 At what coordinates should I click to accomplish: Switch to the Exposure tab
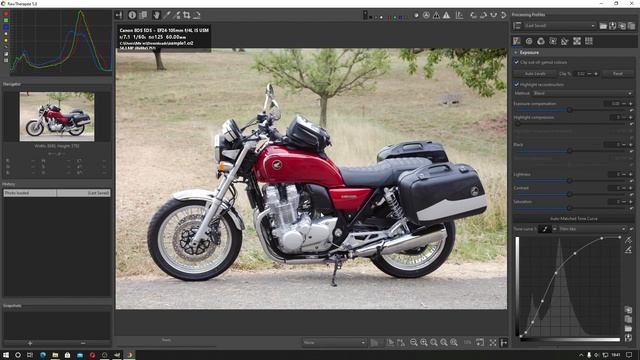point(517,41)
